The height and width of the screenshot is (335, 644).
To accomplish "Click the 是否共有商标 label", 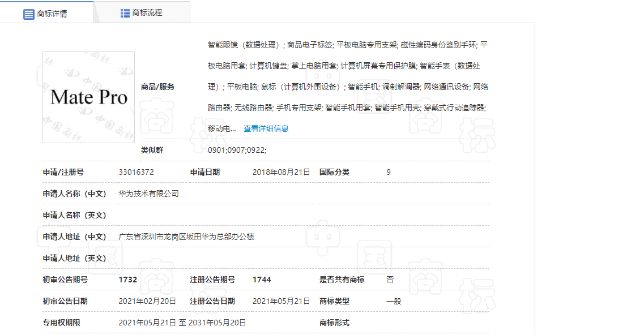I will pyautogui.click(x=342, y=280).
